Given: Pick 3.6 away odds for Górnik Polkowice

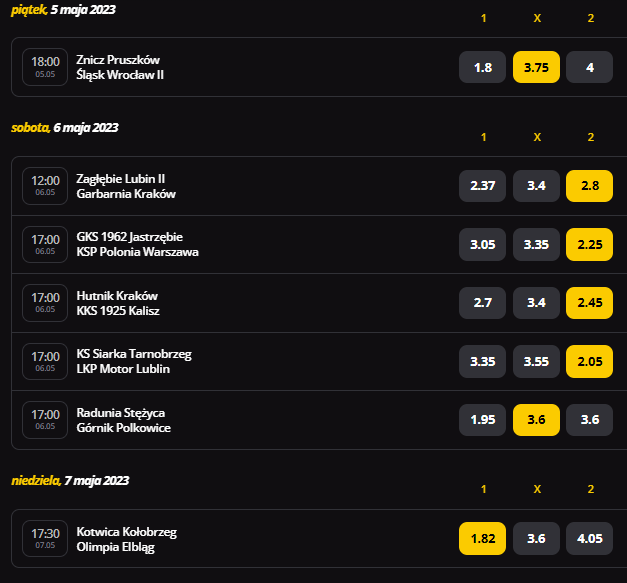Looking at the screenshot, I should pyautogui.click(x=589, y=420).
